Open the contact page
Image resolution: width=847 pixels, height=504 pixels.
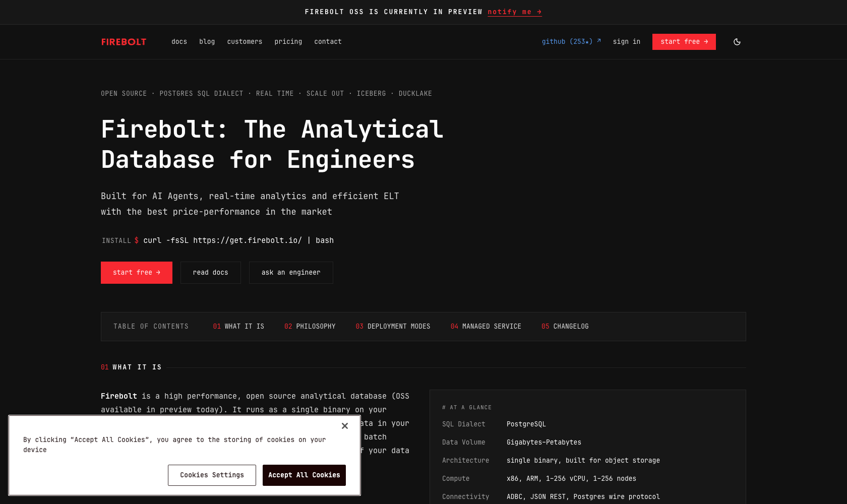(328, 42)
